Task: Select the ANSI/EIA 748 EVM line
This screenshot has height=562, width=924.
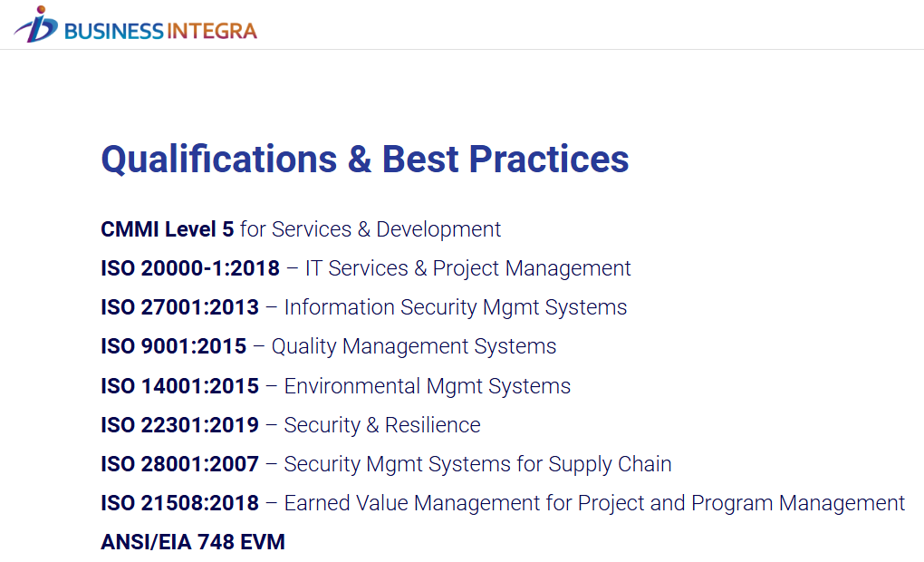Action: [x=193, y=542]
